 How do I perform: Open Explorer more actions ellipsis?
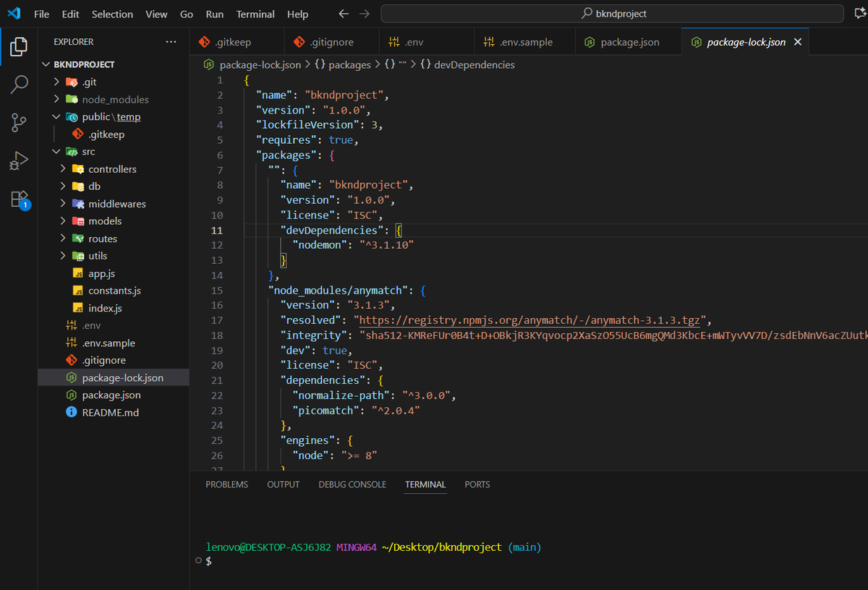tap(171, 42)
